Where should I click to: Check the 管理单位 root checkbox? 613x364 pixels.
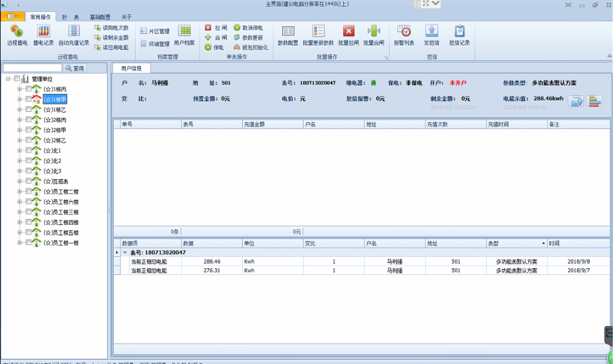click(x=17, y=79)
